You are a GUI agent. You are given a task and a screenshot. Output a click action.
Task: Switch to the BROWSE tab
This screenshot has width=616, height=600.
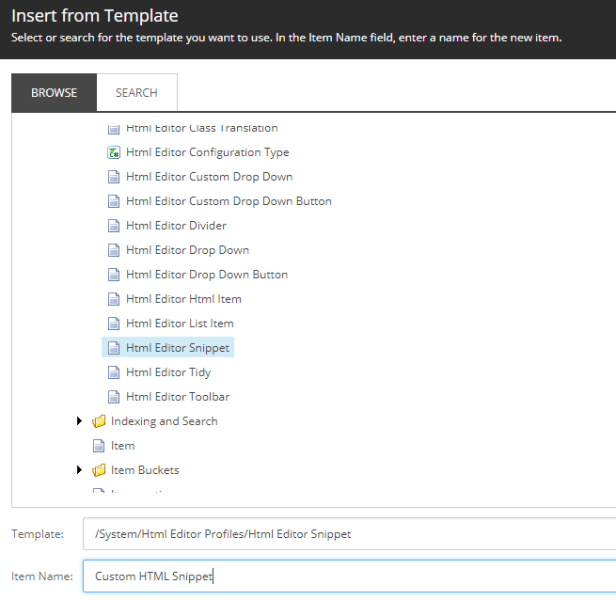point(54,93)
